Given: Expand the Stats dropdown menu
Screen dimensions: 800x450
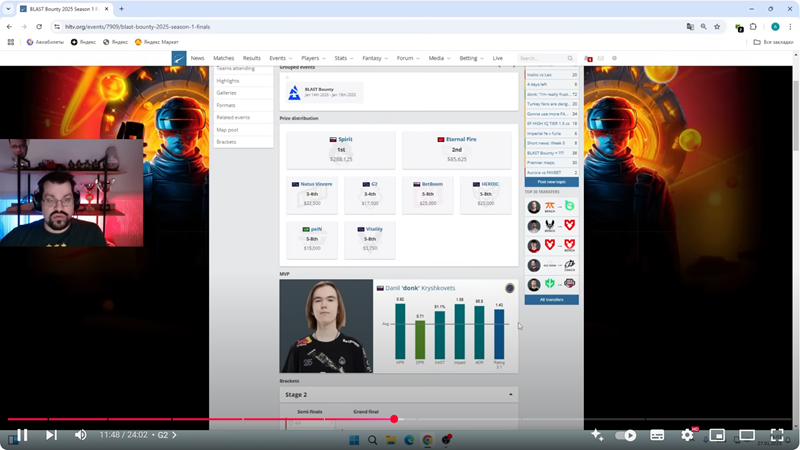Looking at the screenshot, I should tap(343, 58).
